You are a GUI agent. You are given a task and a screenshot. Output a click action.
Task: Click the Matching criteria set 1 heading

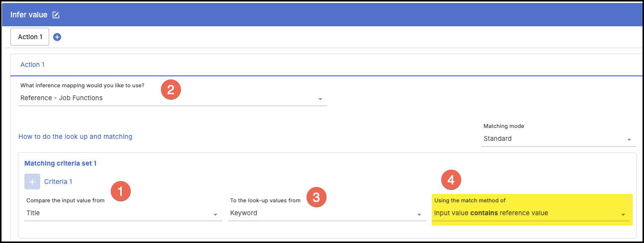(60, 163)
